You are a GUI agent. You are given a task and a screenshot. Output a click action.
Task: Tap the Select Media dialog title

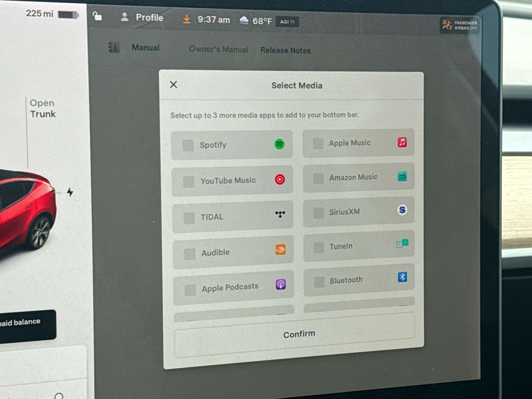tap(297, 85)
